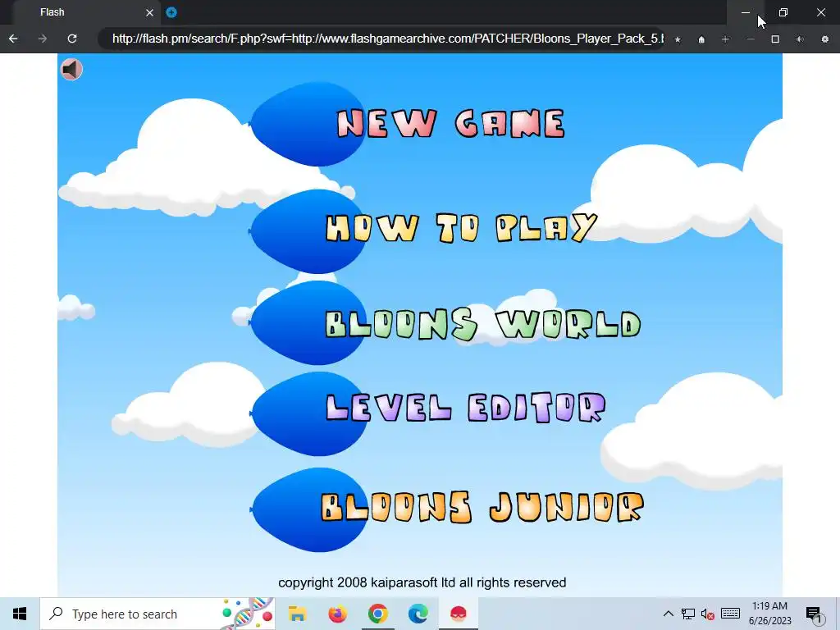Zoom out with the toolbar minus icon
This screenshot has height=630, width=840.
(751, 39)
